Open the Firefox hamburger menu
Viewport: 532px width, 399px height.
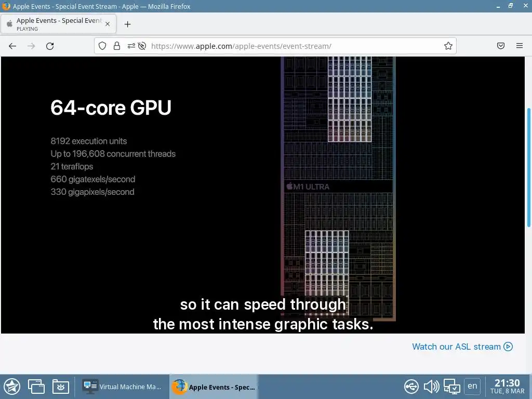tap(520, 46)
